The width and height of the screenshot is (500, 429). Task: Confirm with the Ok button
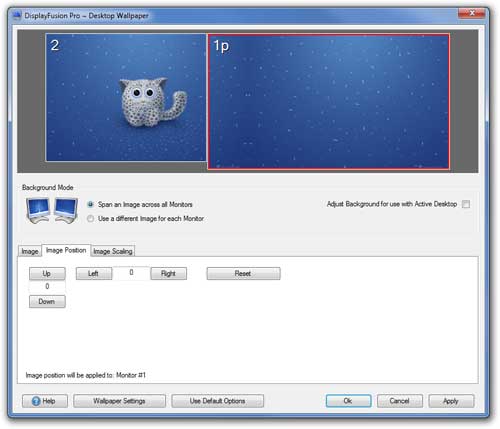pos(348,401)
